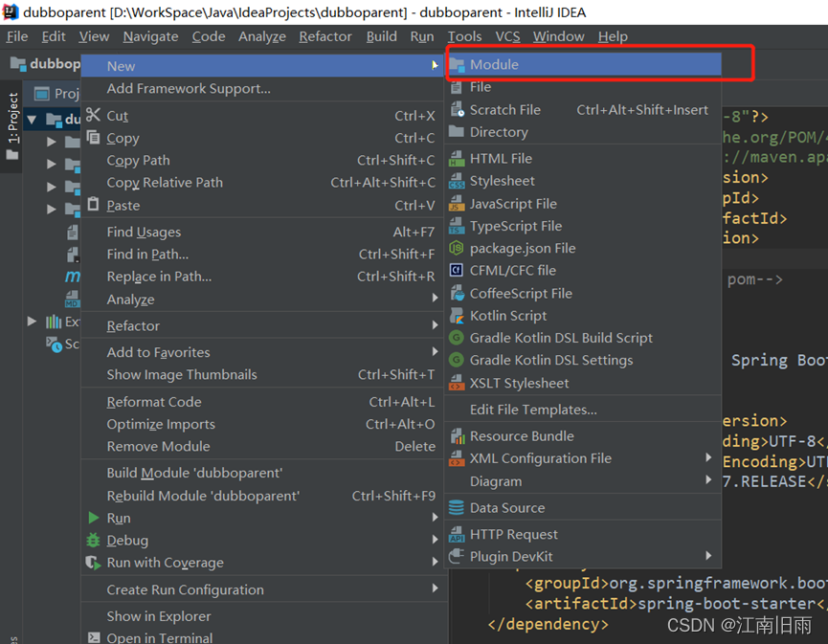Select Replace in Path entry
This screenshot has width=828, height=644.
[x=262, y=277]
